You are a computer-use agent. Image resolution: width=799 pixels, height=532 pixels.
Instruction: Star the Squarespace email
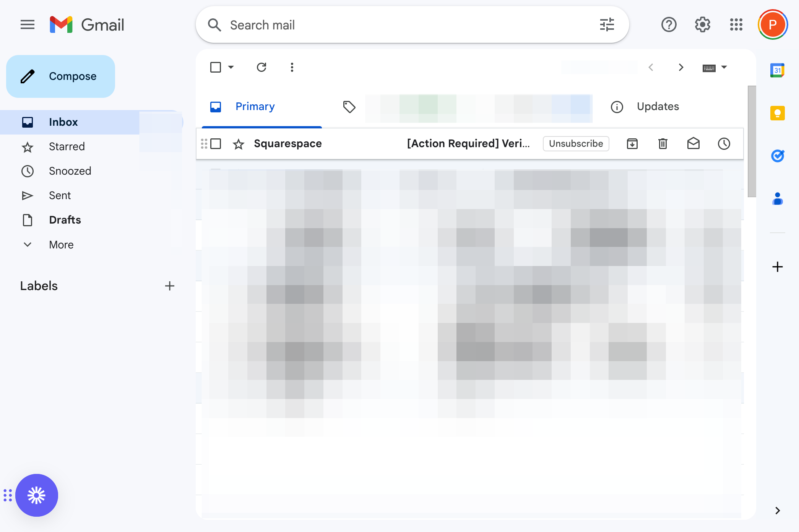tap(239, 144)
